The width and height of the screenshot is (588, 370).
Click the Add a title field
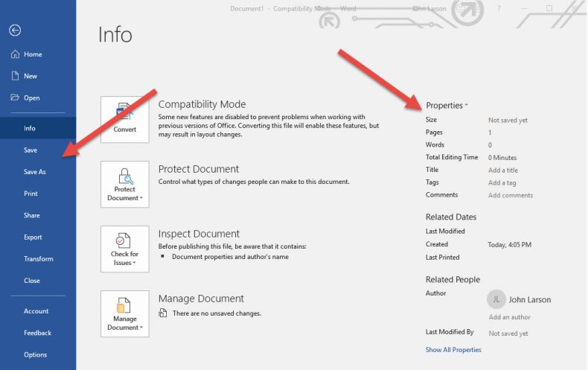[503, 170]
